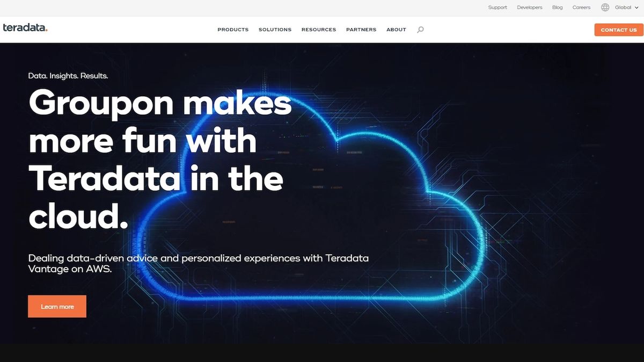644x362 pixels.
Task: Open the Products menu
Action: coord(233,30)
